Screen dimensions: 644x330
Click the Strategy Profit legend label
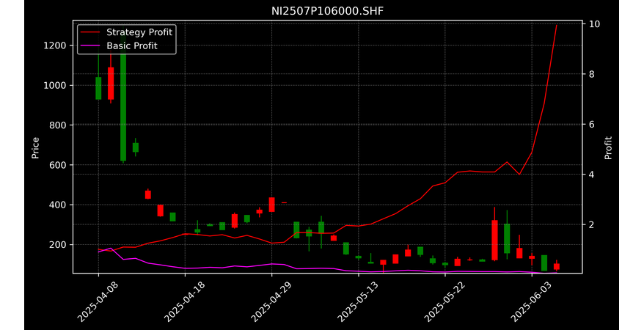click(139, 32)
